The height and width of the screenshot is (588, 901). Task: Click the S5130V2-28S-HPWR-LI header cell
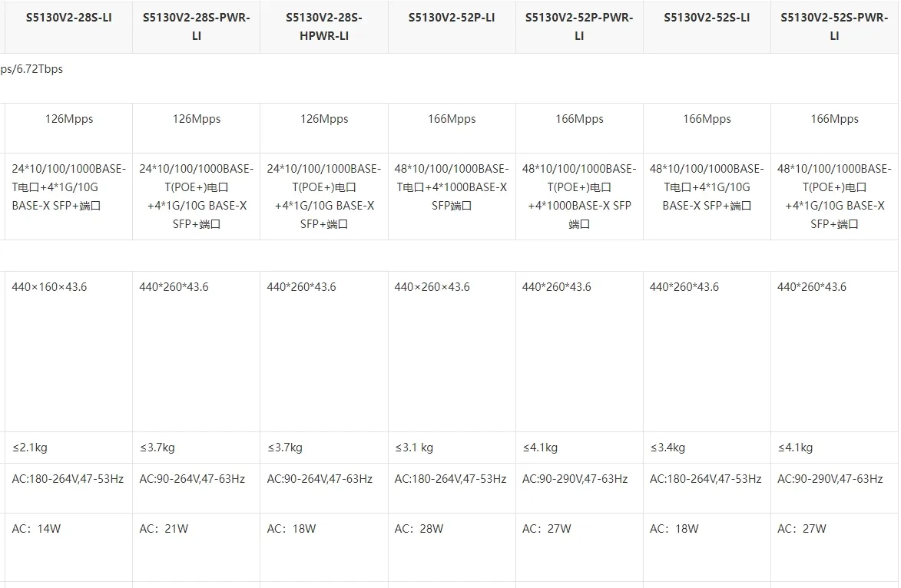tap(323, 26)
